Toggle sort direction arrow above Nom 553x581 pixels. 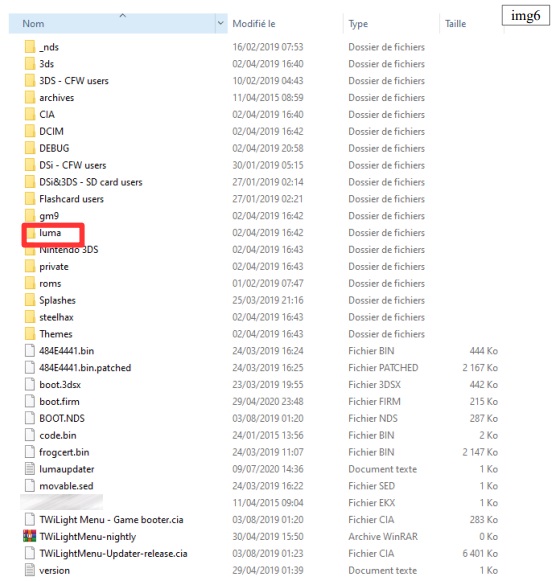point(123,16)
